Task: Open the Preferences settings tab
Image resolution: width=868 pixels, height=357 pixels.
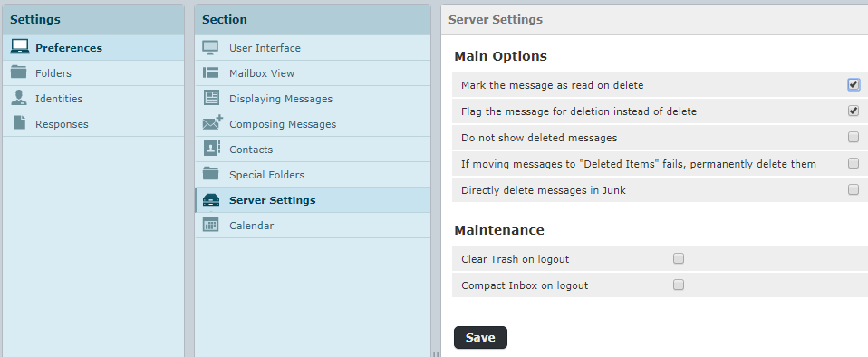Action: (93, 48)
